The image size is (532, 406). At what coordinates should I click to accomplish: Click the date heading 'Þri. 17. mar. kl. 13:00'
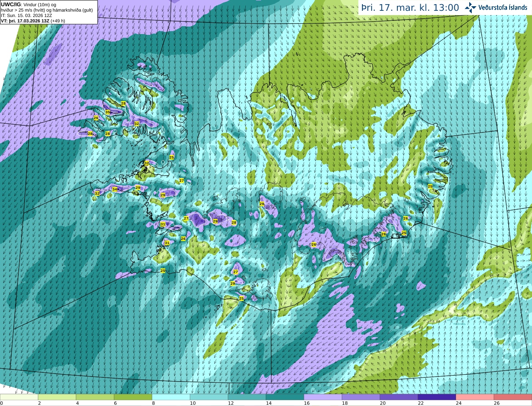[x=410, y=8]
